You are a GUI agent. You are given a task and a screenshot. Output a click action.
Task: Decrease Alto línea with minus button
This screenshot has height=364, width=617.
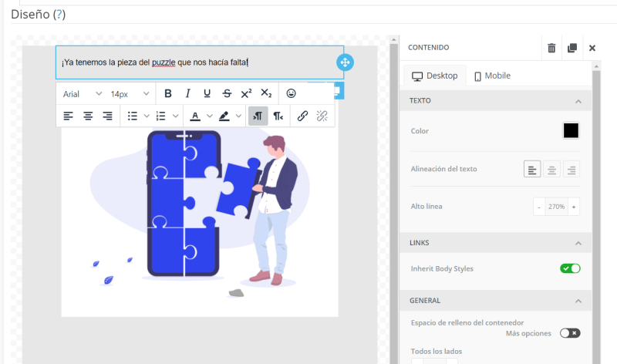pos(539,207)
